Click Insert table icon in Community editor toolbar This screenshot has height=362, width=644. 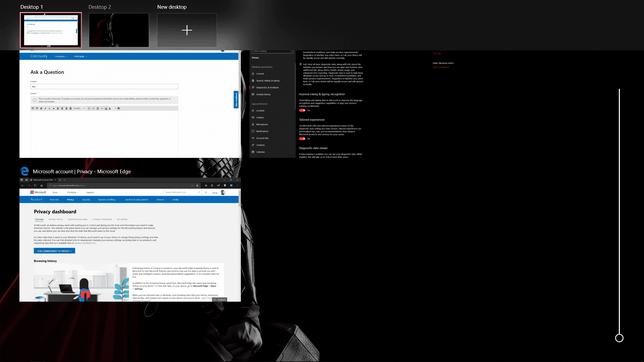(x=118, y=108)
